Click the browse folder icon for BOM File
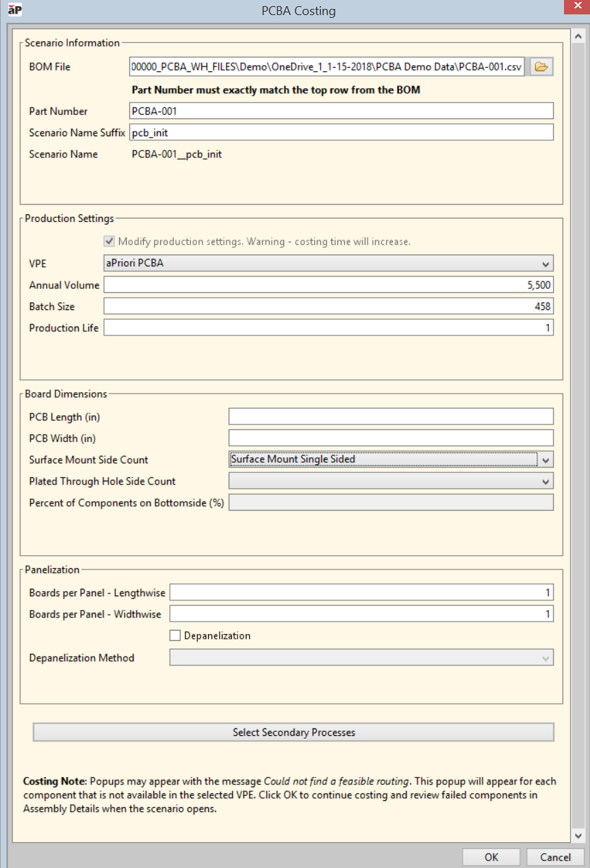This screenshot has height=868, width=590. 541,66
